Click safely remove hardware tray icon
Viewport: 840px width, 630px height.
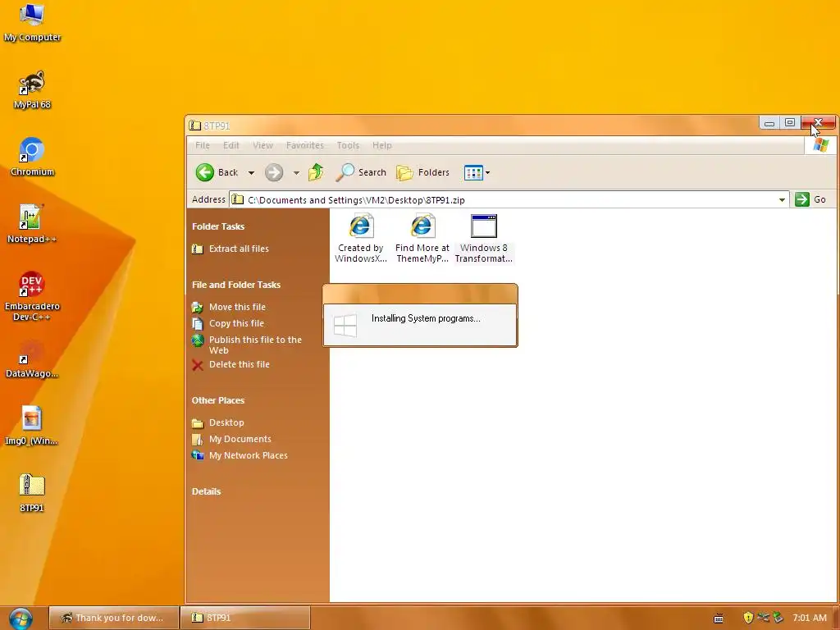[x=778, y=618]
